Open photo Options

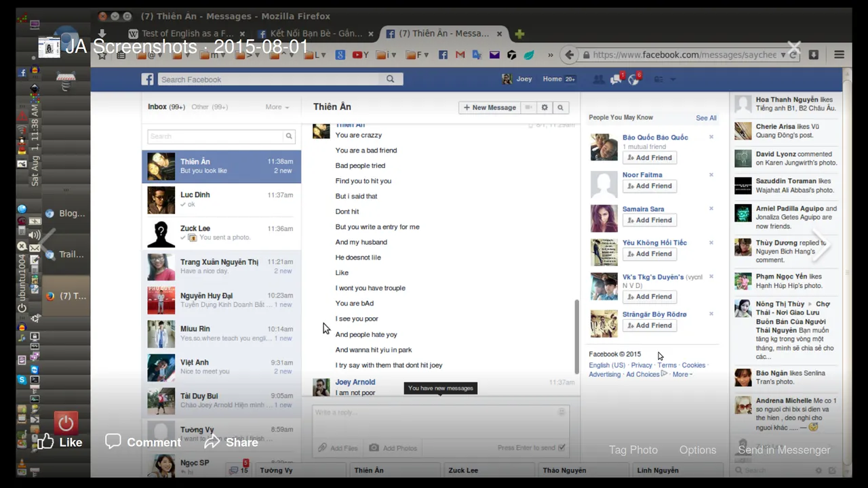(697, 449)
